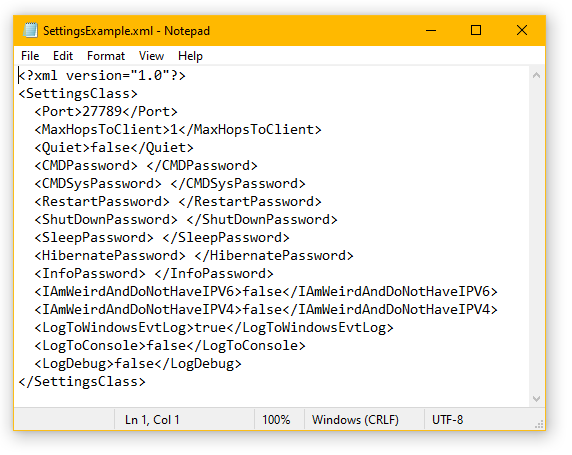Click the Ln 1, Col 1 status indicator

[152, 420]
